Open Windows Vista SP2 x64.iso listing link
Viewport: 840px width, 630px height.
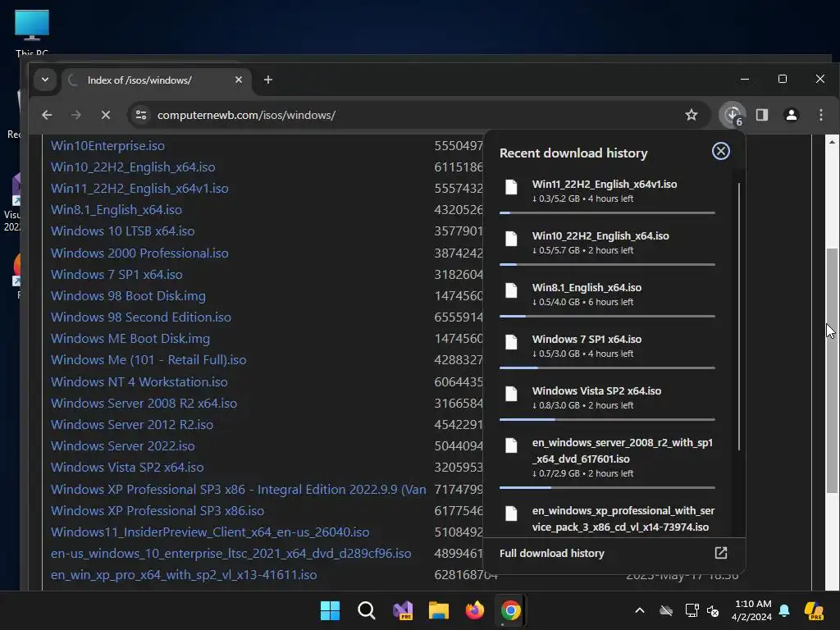(x=127, y=467)
